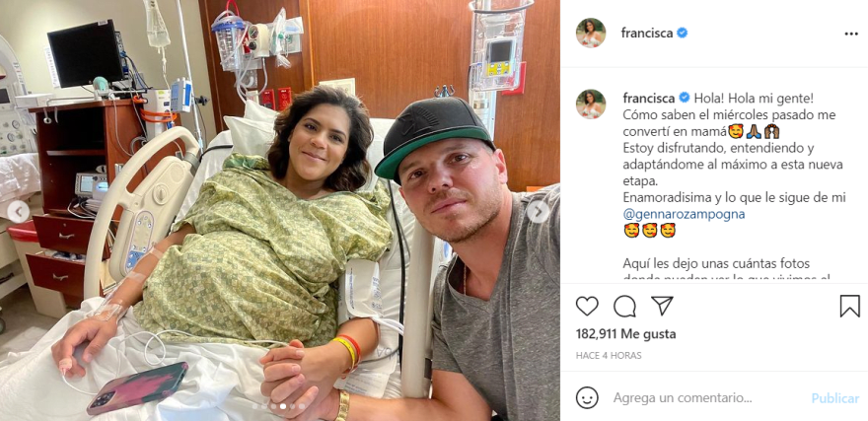Click the header profile picture of francisca
The height and width of the screenshot is (421, 868).
591,34
